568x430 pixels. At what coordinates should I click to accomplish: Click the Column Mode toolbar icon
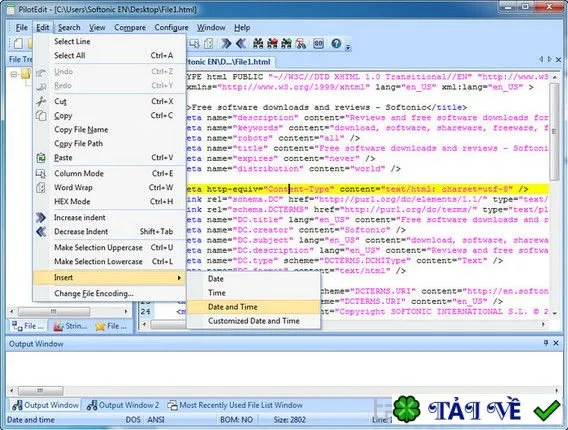coord(195,44)
